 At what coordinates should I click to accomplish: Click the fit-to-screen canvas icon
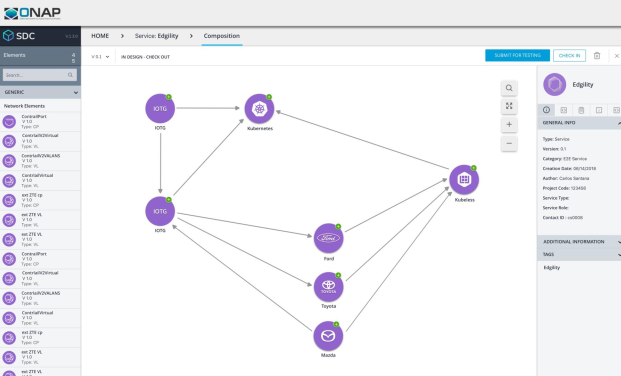click(x=509, y=106)
